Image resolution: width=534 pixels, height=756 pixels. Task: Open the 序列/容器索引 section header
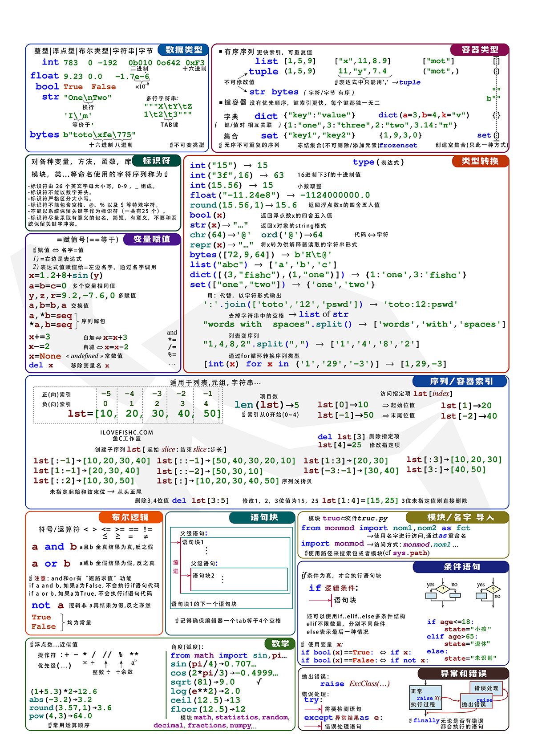tap(461, 382)
